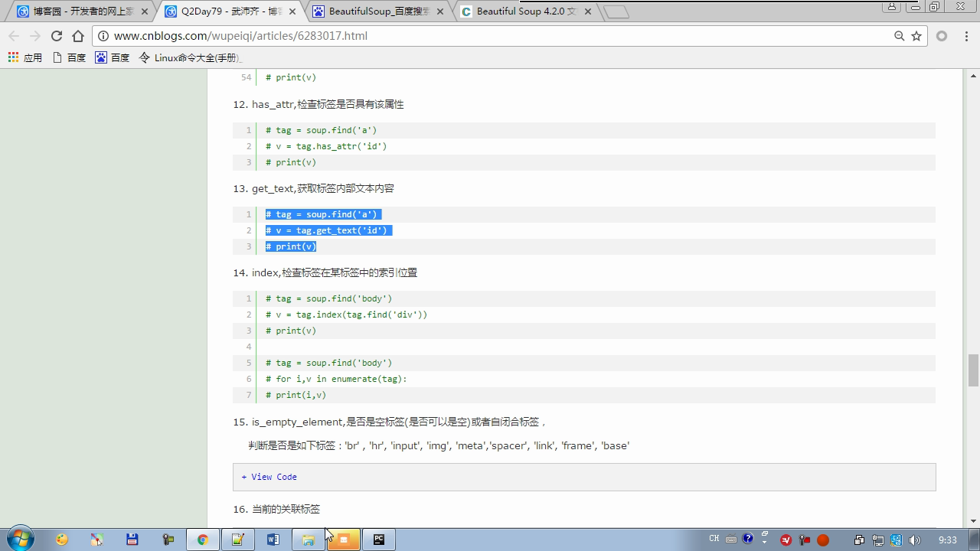The width and height of the screenshot is (980, 551).
Task: Switch to the BeautifulSoup Baidu search tab
Action: 378,11
